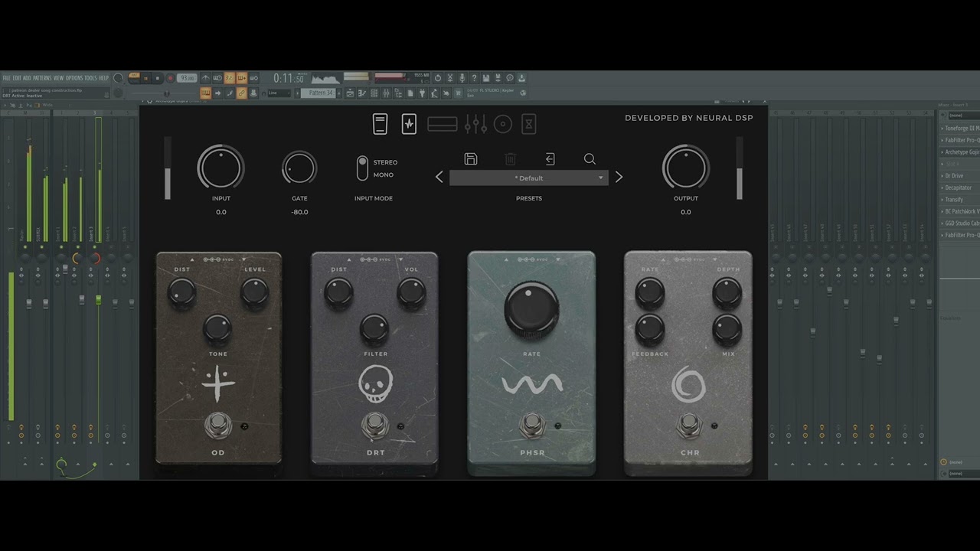Click the microphone recording icon in toolbar
980x551 pixels.
coord(462,78)
